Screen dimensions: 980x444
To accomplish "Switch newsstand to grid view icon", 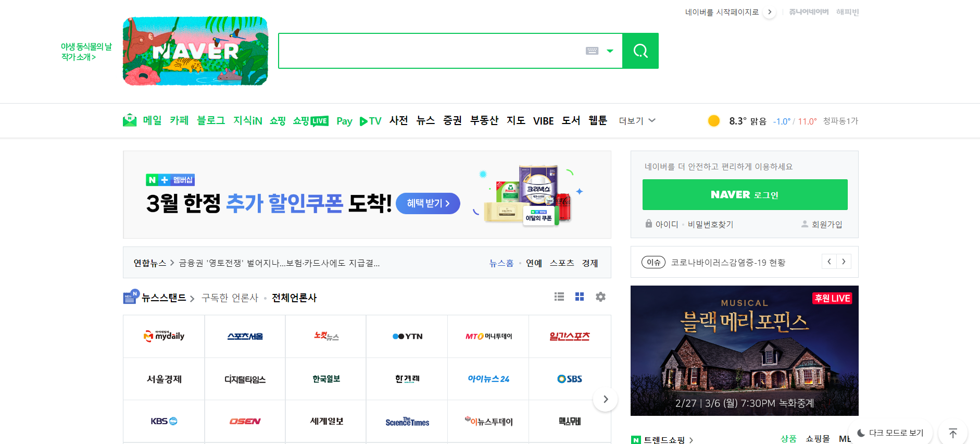I will click(x=580, y=297).
